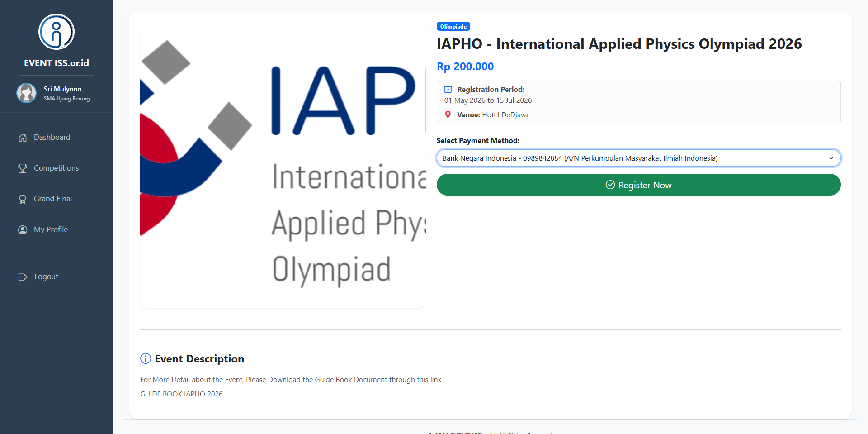The image size is (868, 434).
Task: Click the calendar icon beside Registration Period
Action: pyautogui.click(x=448, y=89)
